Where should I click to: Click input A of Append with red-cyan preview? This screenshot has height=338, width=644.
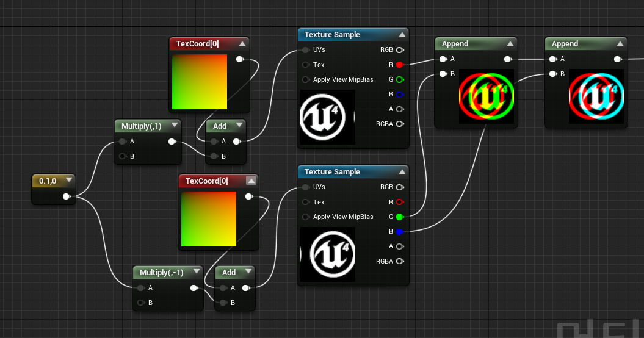[553, 59]
